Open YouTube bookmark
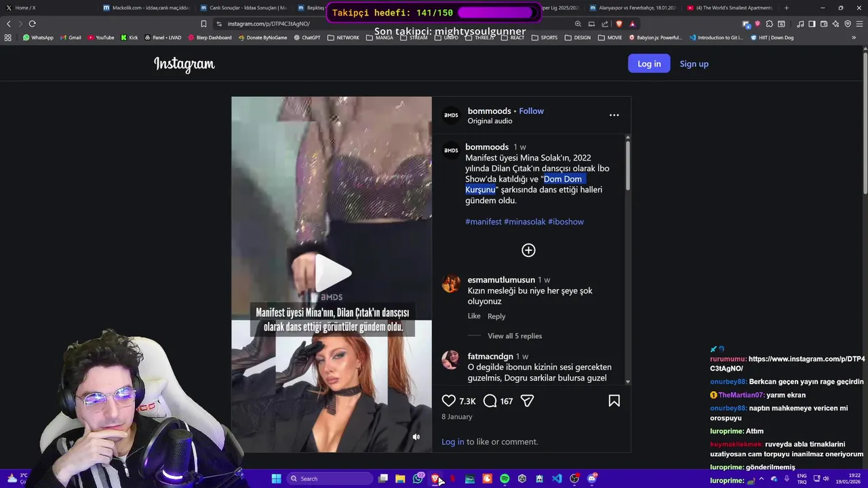 coord(100,37)
